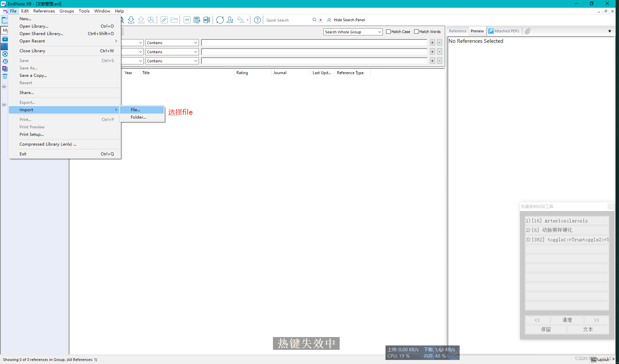The height and width of the screenshot is (364, 619).
Task: Click the >> button in clipboard tool
Action: click(596, 320)
